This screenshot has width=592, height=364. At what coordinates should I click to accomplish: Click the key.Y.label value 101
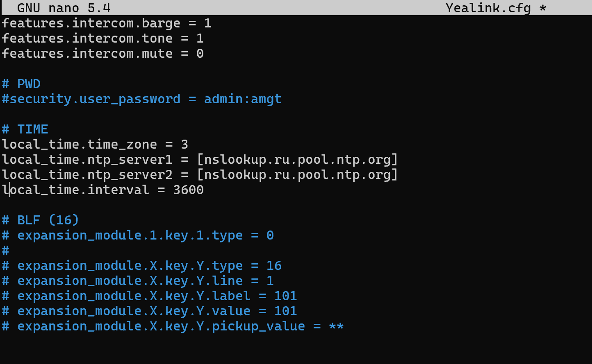coord(285,296)
